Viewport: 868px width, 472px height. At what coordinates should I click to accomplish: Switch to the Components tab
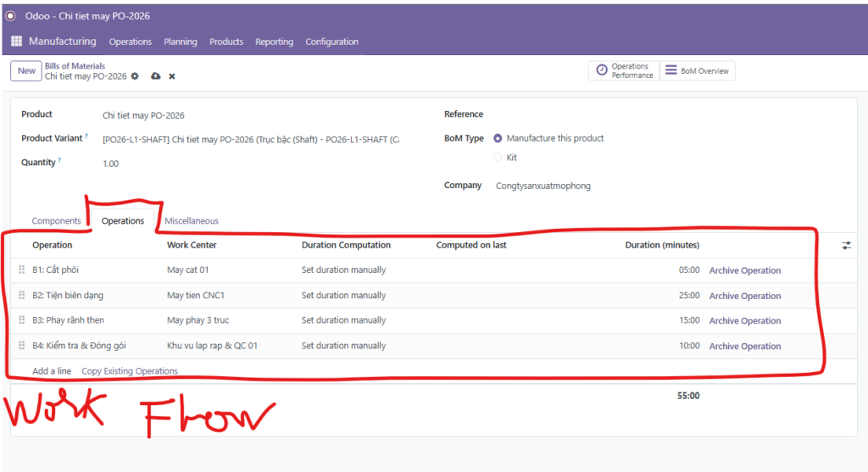pos(56,221)
